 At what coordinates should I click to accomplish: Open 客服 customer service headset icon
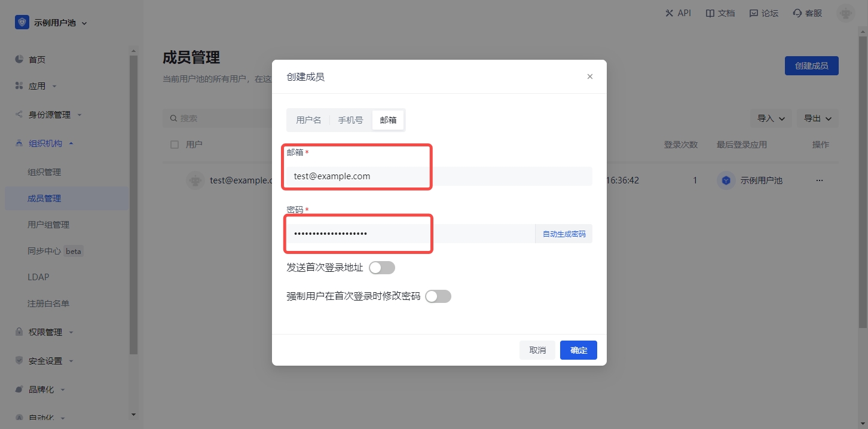(797, 13)
